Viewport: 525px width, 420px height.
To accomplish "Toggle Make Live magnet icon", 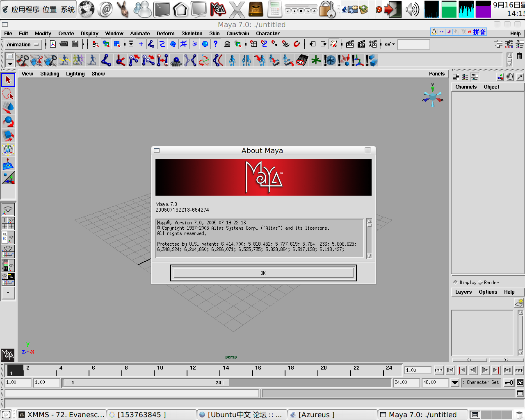I will 297,44.
